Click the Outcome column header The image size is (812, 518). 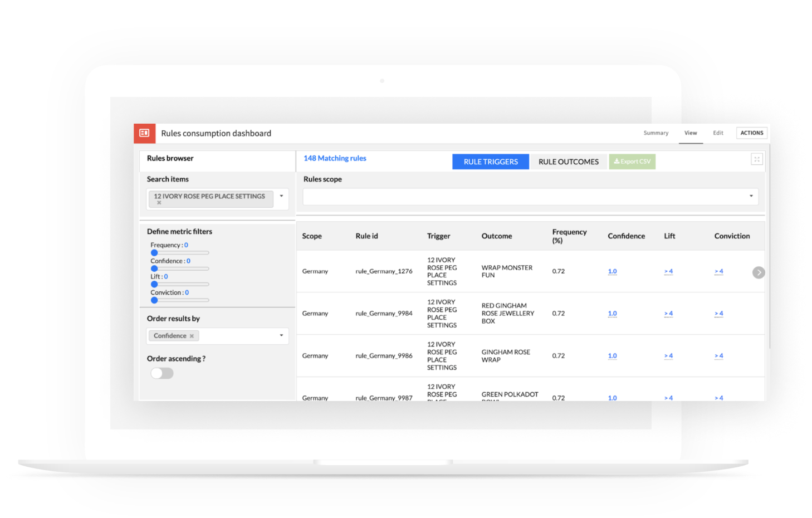click(x=496, y=236)
